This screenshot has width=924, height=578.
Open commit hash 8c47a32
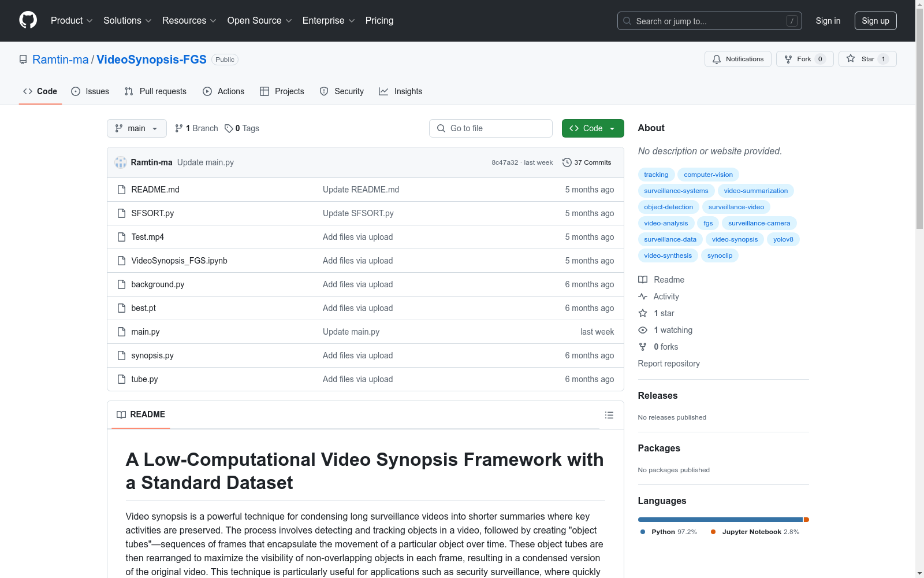[x=505, y=162]
